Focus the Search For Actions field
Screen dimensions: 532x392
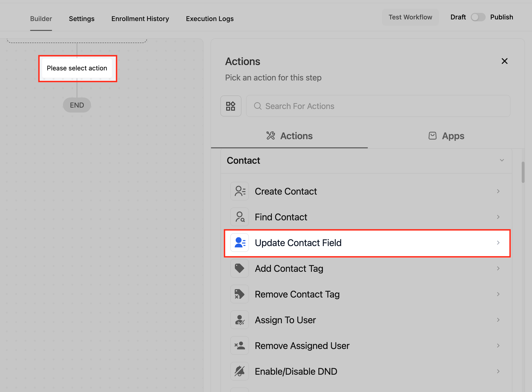(x=378, y=106)
